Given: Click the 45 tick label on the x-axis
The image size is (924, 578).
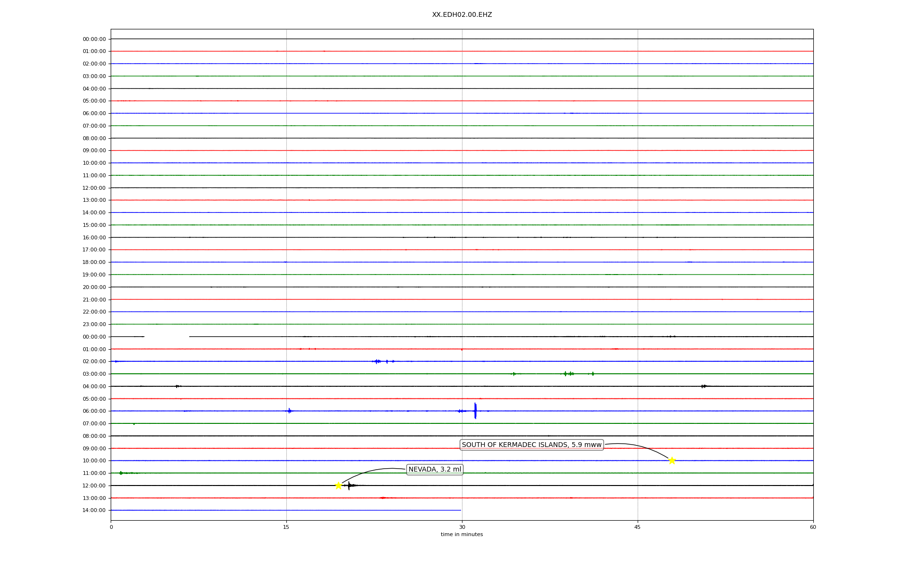Looking at the screenshot, I should click(637, 527).
